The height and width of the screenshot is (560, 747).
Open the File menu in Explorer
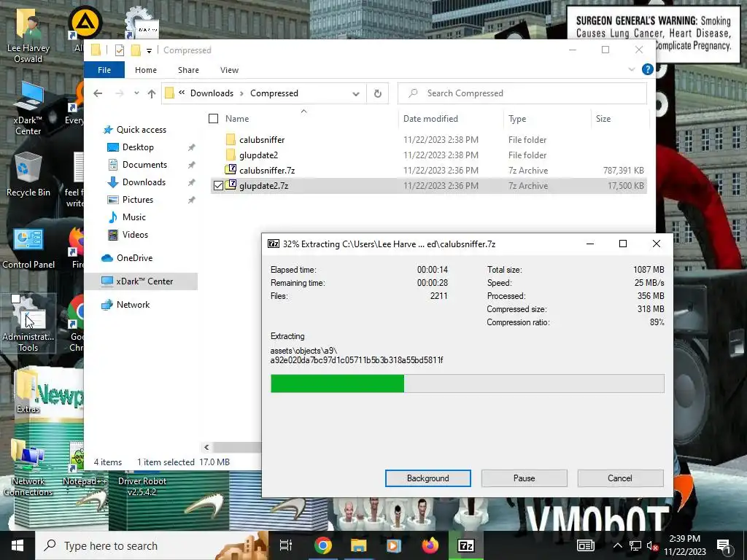pyautogui.click(x=104, y=70)
